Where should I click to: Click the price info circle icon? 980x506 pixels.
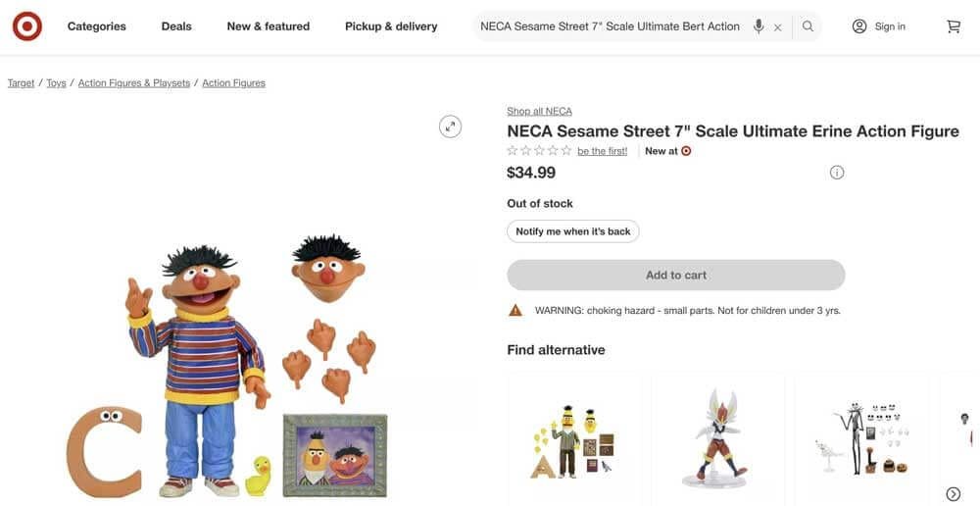tap(837, 173)
